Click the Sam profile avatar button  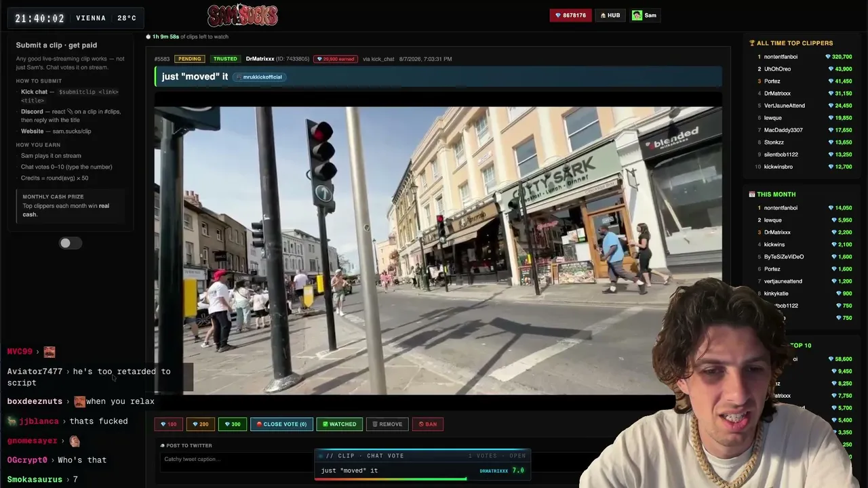pyautogui.click(x=644, y=15)
